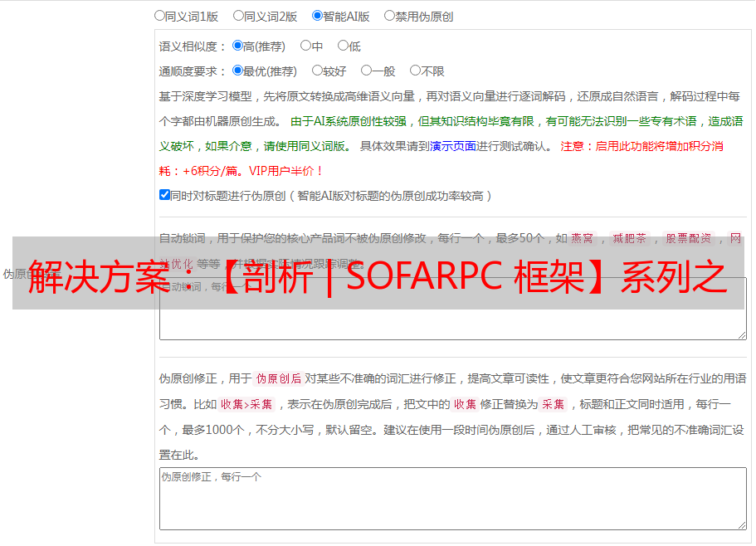Choose the 同义词2版 mode

[238, 16]
